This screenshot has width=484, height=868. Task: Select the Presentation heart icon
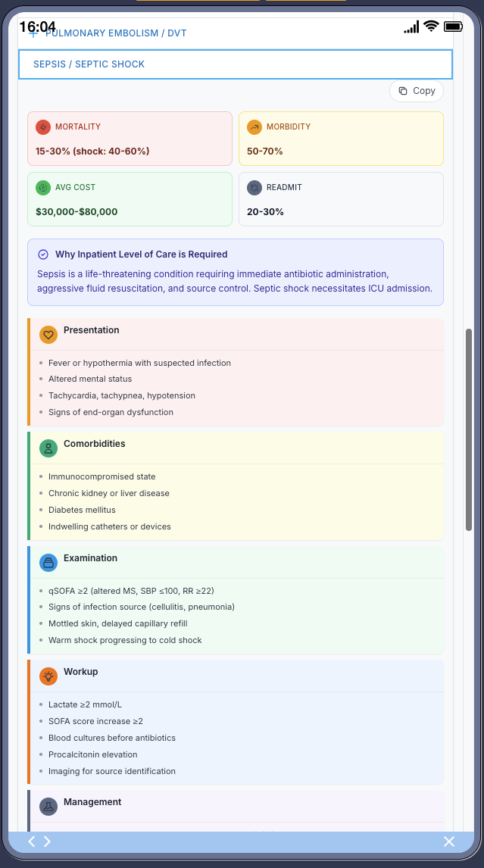pos(48,334)
